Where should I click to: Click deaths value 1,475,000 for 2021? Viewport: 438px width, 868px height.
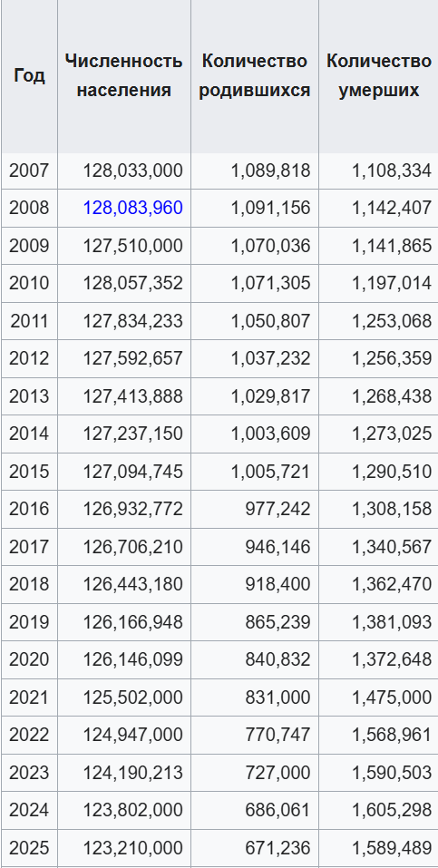tap(392, 697)
